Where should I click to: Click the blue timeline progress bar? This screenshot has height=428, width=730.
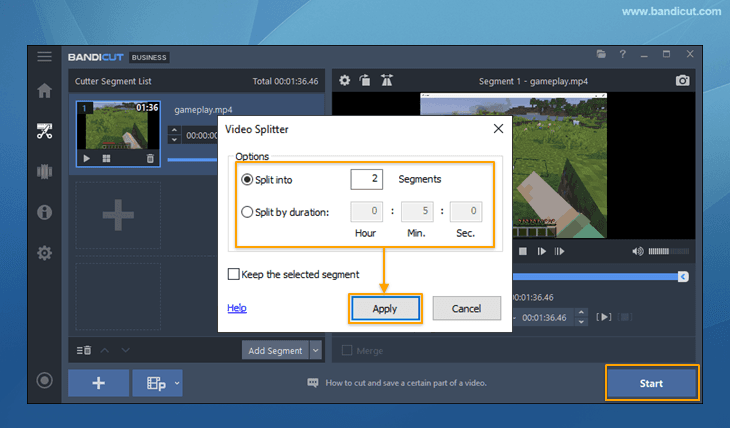click(595, 277)
